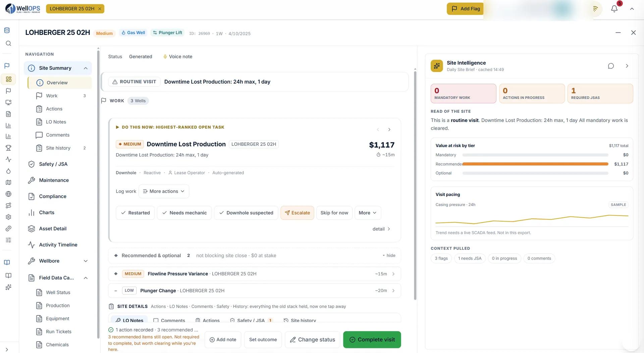
Task: Click Skip for now
Action: (334, 213)
